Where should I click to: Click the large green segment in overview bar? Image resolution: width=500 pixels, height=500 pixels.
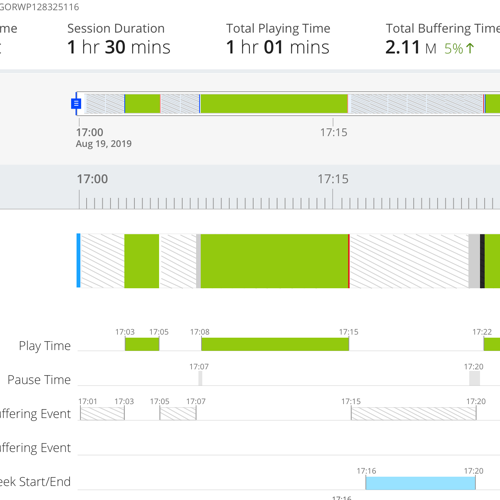274,104
